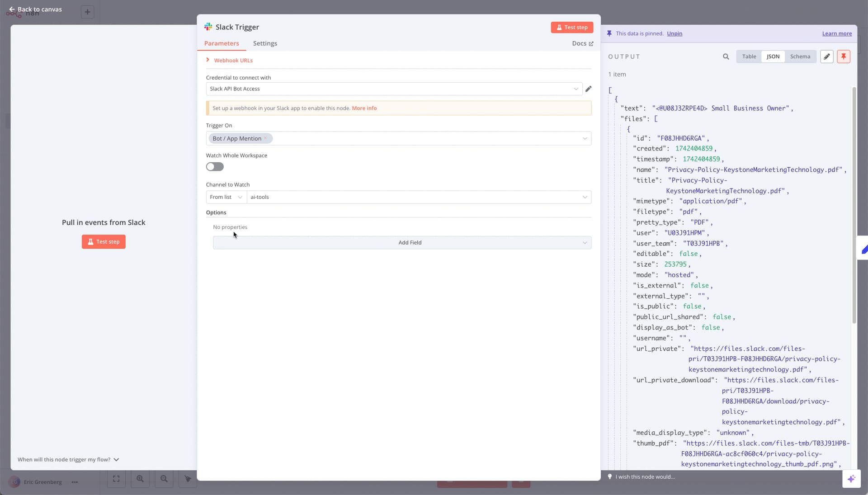Click Test step under Pull in events

pyautogui.click(x=104, y=242)
